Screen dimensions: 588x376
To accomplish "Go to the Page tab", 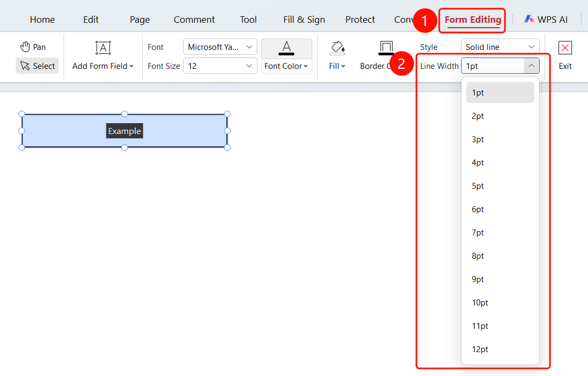I will [x=140, y=20].
